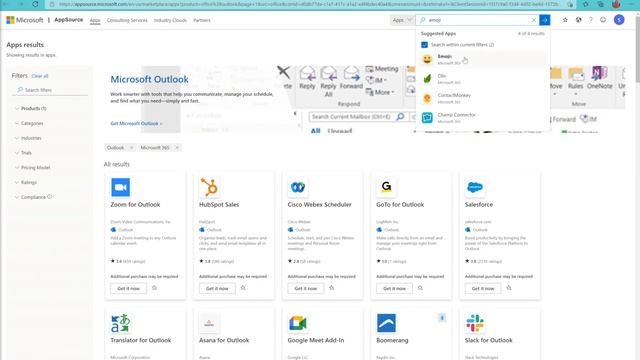This screenshot has height=360, width=640.
Task: Expand the Products filter
Action: 31,109
